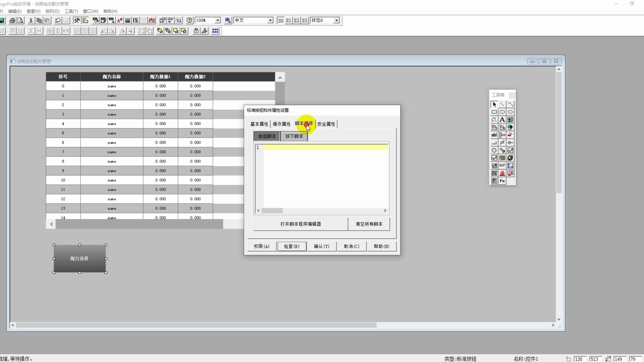Toggle the dotted grid display icon
The width and height of the screenshot is (644, 362).
pyautogui.click(x=144, y=21)
